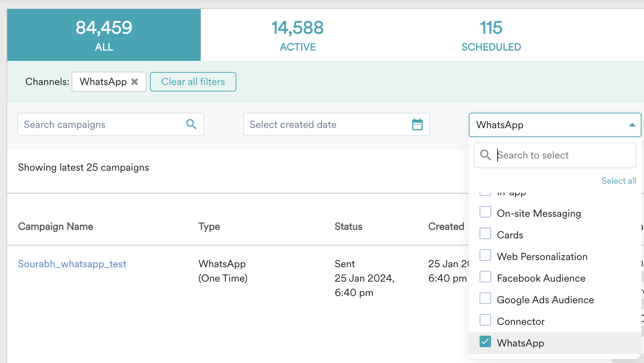Select the All campaigns tab

coord(104,35)
